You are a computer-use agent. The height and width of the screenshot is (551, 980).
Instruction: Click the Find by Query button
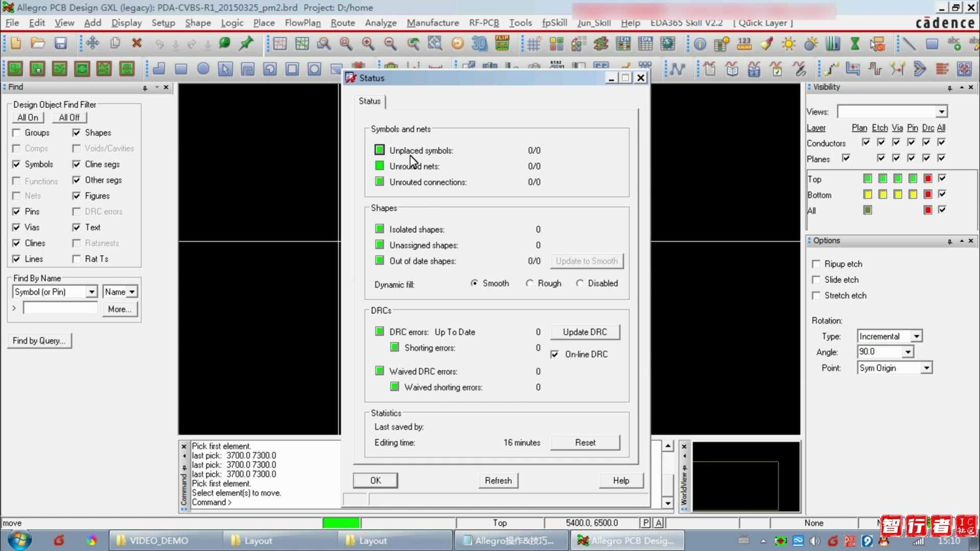coord(39,341)
